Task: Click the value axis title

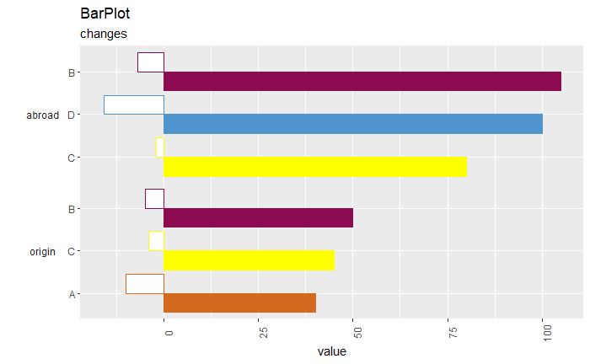Action: (x=331, y=351)
